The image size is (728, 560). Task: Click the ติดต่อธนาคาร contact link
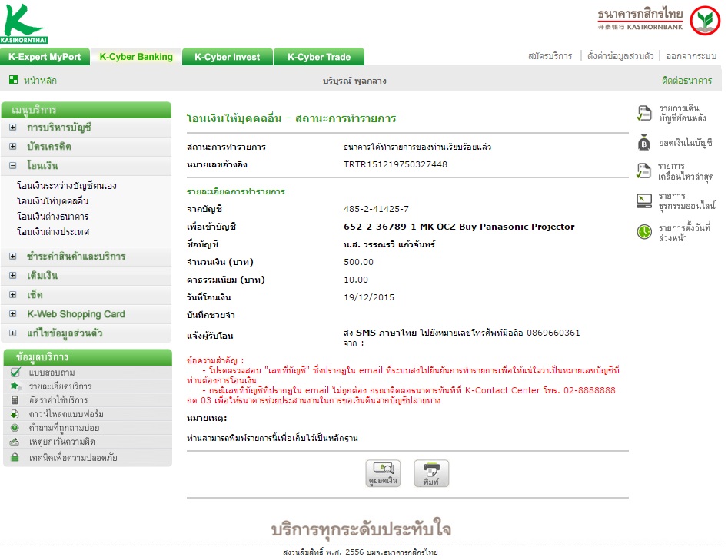(x=686, y=80)
